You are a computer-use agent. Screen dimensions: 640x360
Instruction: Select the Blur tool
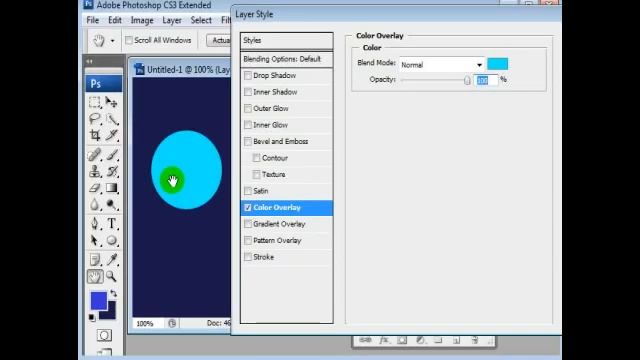(95, 204)
